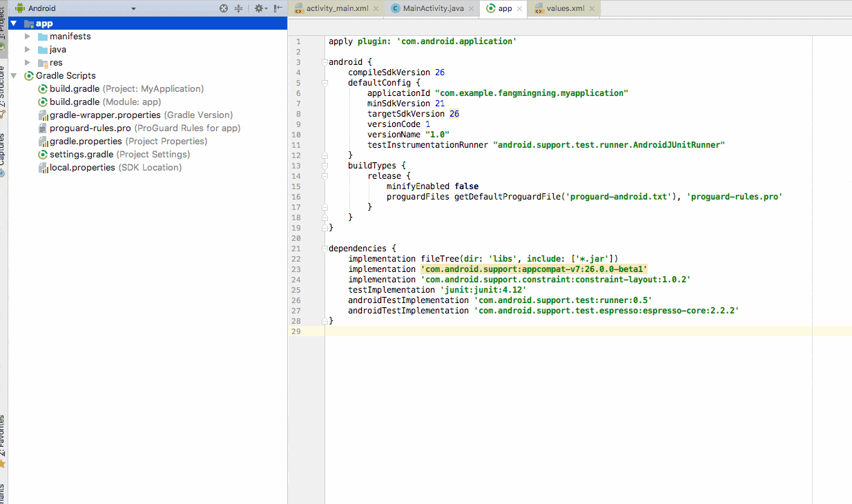852x504 pixels.
Task: Click the Collapse All icon in Project panel
Action: tap(238, 8)
